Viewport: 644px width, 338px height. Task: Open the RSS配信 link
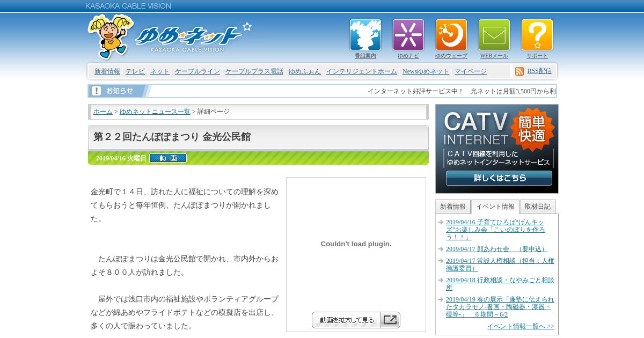(x=539, y=71)
